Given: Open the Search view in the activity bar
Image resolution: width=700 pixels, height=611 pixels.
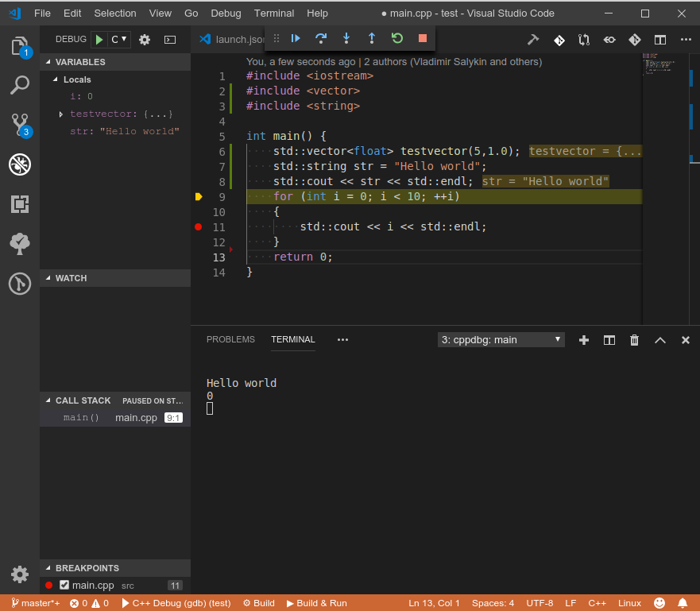Looking at the screenshot, I should click(x=19, y=85).
